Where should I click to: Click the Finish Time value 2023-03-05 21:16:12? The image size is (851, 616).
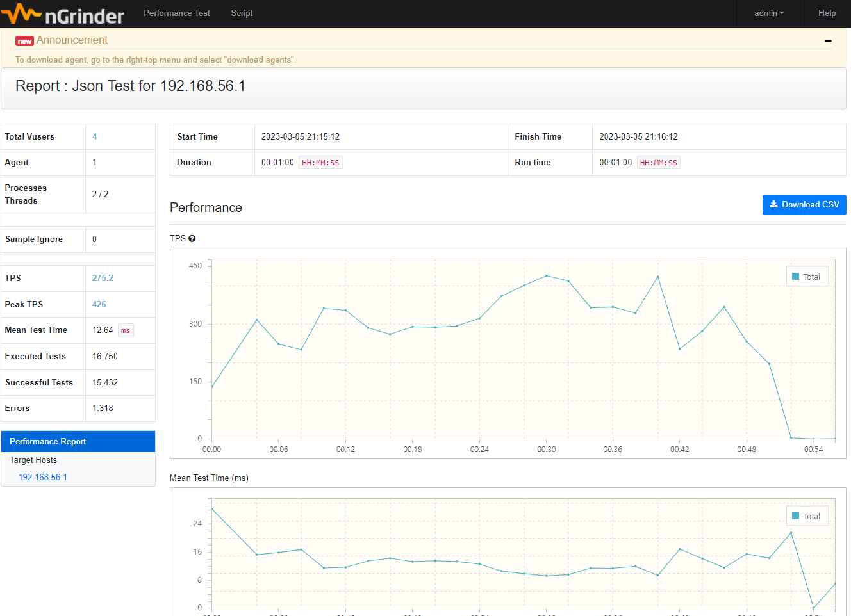pyautogui.click(x=638, y=137)
